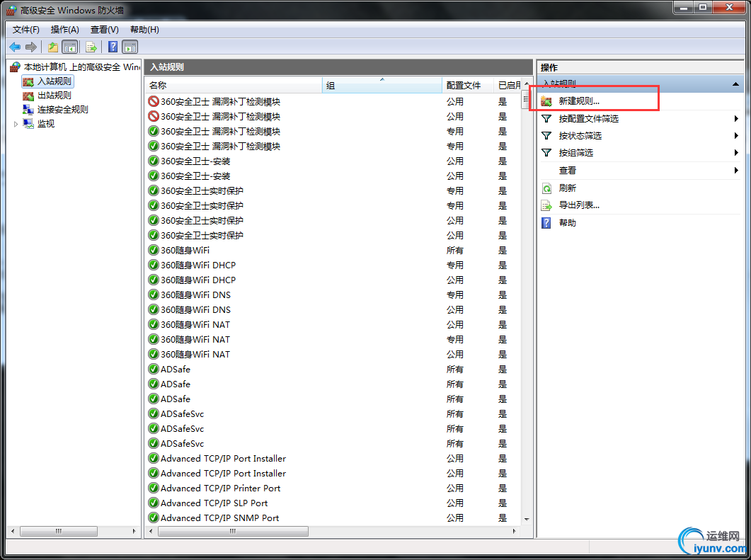Select 出站规则 in the tree
The height and width of the screenshot is (560, 751).
tap(54, 96)
